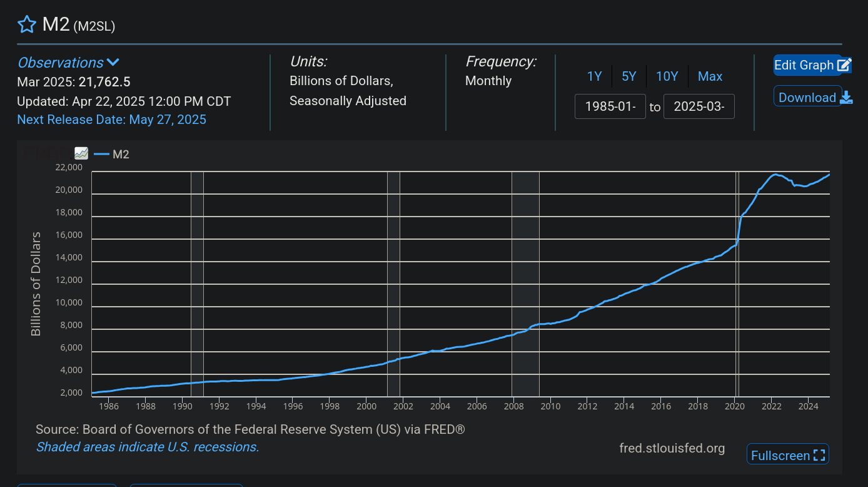Viewport: 868px width, 487px height.
Task: Click the star icon beside M2 title
Action: click(27, 25)
